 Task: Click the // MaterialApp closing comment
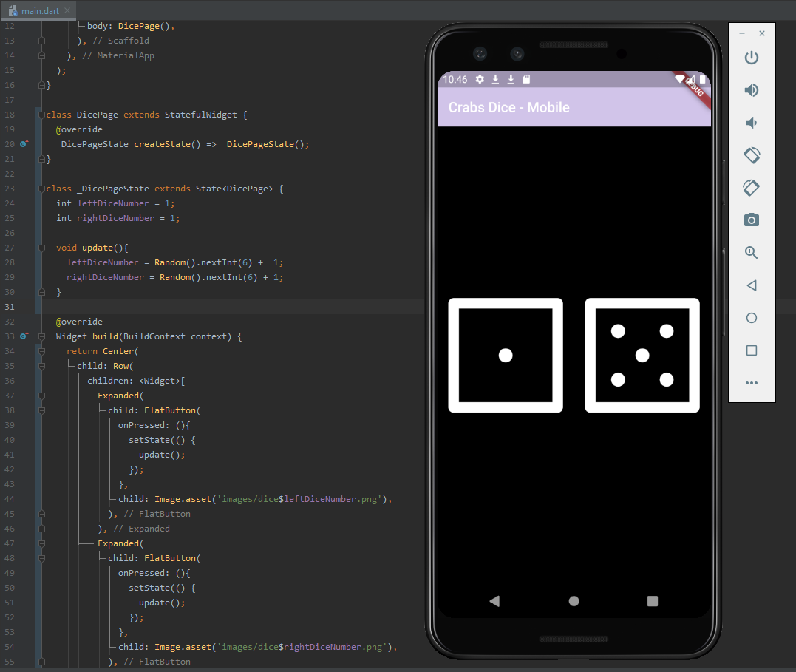point(118,55)
